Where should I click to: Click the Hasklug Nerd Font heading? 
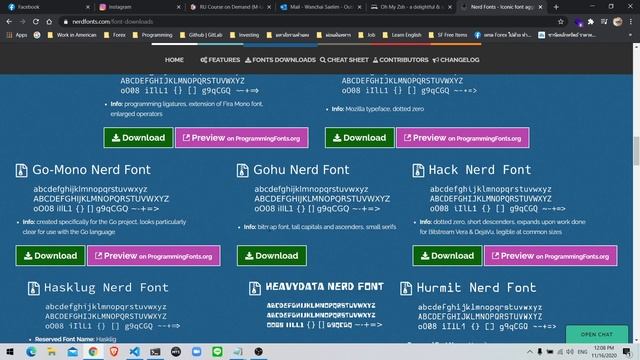(106, 288)
